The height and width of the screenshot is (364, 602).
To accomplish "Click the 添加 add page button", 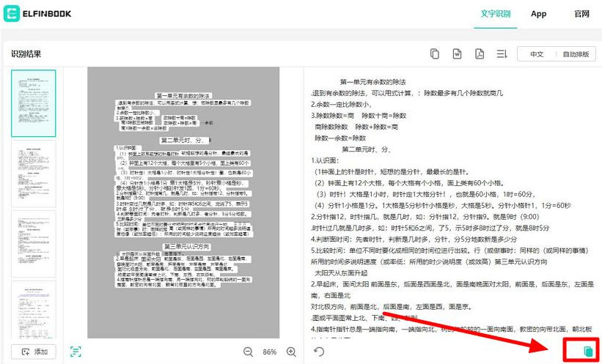I will (x=34, y=352).
